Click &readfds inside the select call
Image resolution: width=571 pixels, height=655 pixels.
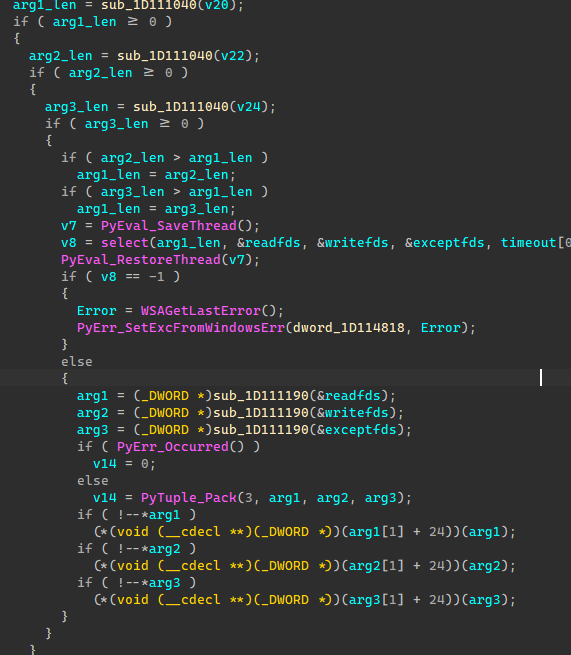[269, 243]
